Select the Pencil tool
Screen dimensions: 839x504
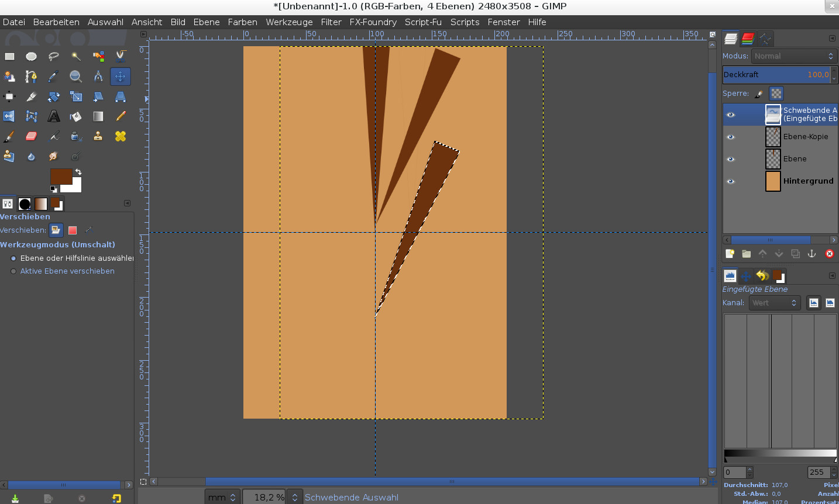(121, 116)
